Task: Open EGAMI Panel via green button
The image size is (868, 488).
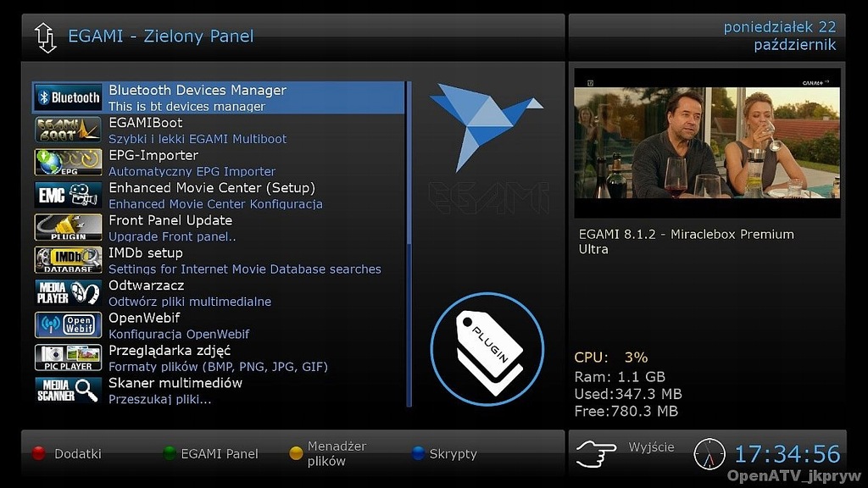Action: pos(211,454)
